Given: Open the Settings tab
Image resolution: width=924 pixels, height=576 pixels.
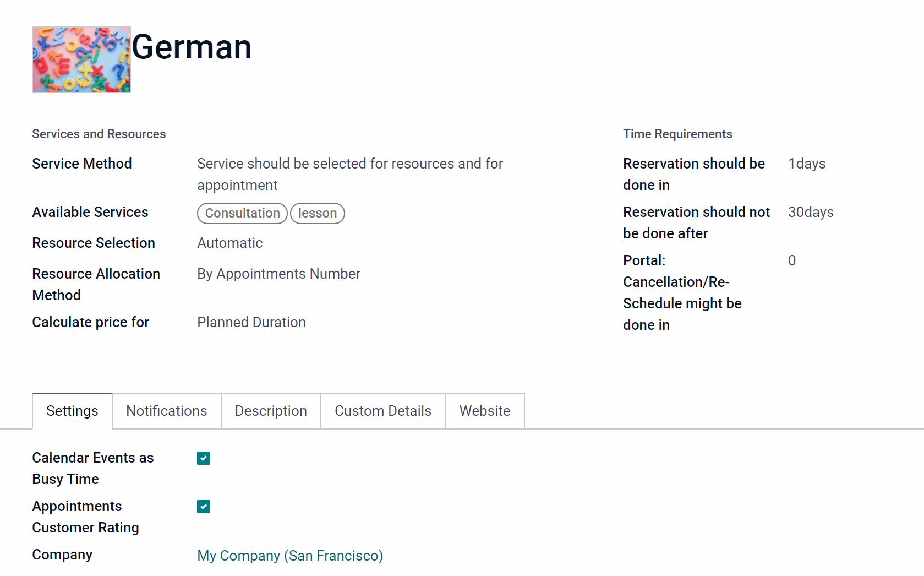Looking at the screenshot, I should (72, 411).
